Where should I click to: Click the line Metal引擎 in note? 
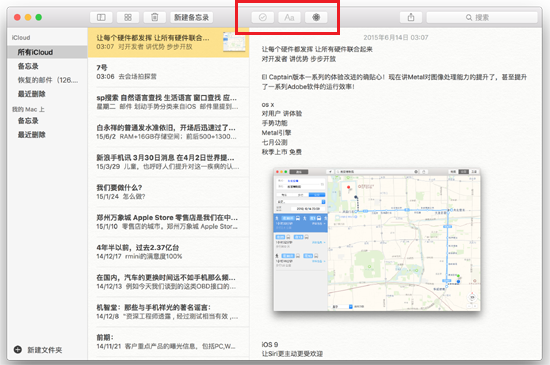click(276, 133)
